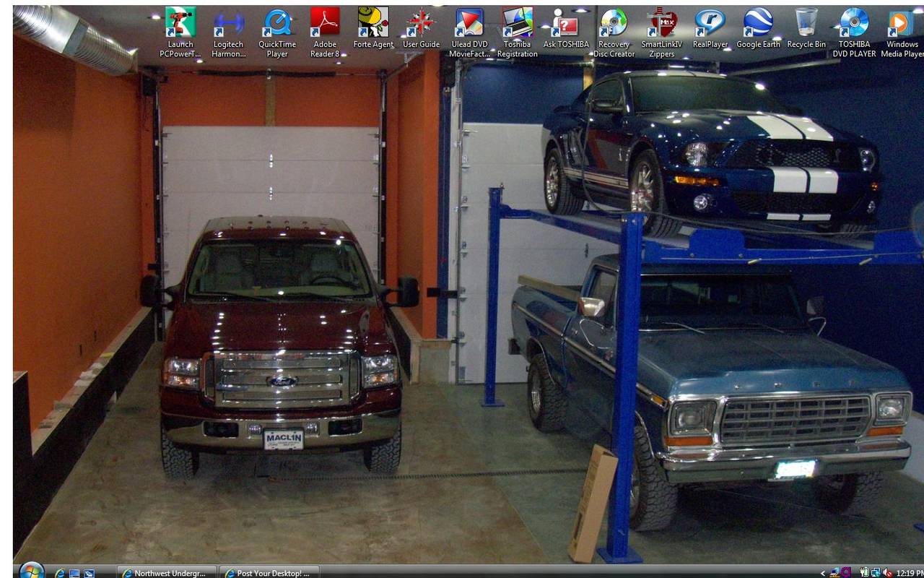Screen dimensions: 924x578
Task: Open the Launch PCPowerT... desktop shortcut
Action: (180, 33)
